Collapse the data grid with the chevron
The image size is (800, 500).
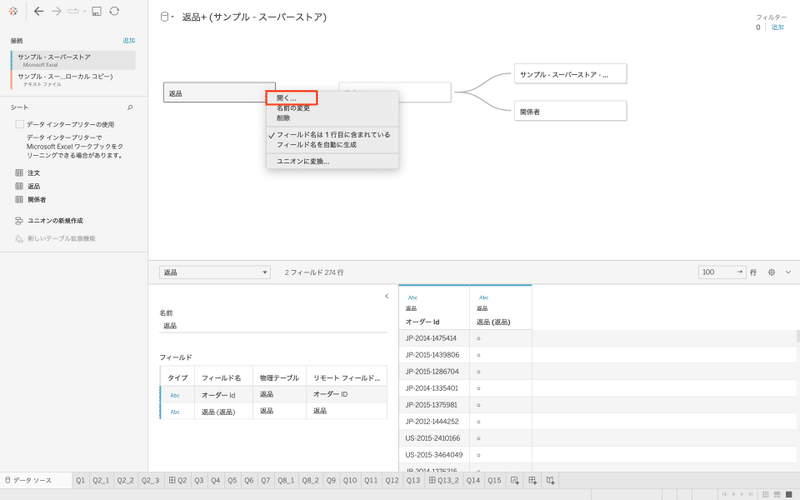[x=788, y=272]
